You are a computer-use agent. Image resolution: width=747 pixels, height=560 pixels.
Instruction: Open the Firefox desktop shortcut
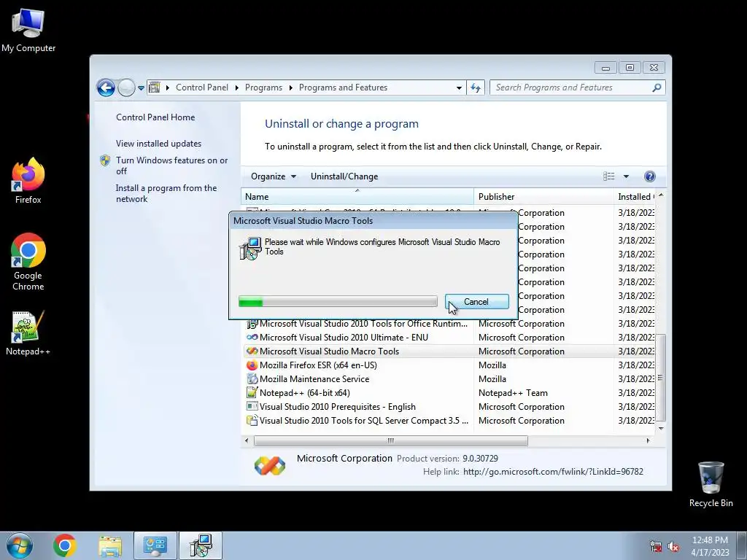click(28, 181)
